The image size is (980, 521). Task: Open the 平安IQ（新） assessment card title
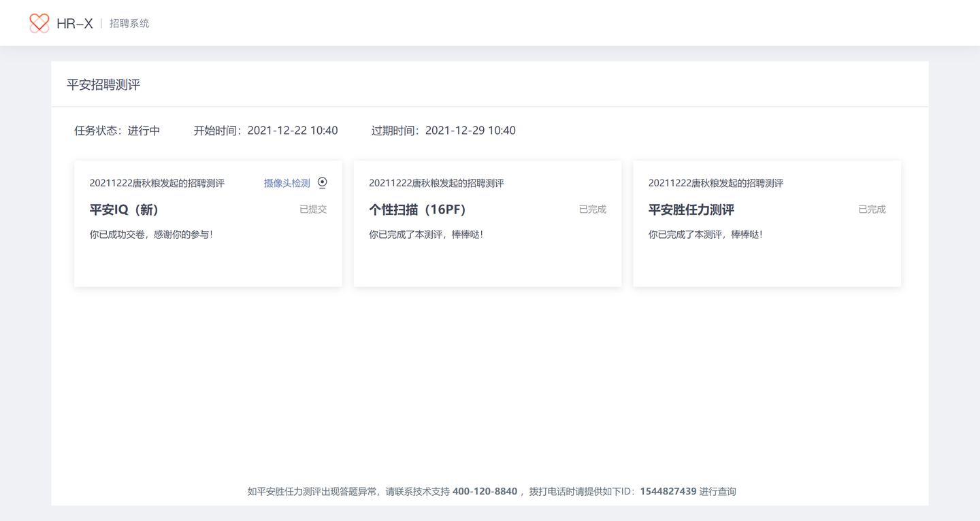tap(124, 209)
